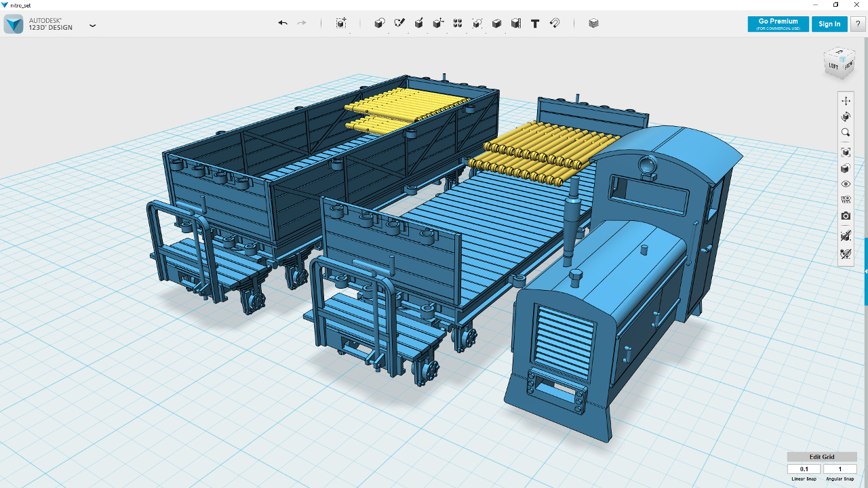Click Fit view to screen icon
The width and height of the screenshot is (868, 488).
[846, 152]
